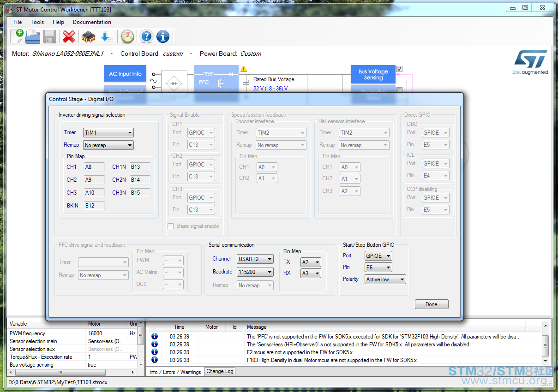Viewport: 558px width, 392px height.
Task: Click the motor name Shinano LA052-080E3NL1
Action: tap(68, 53)
